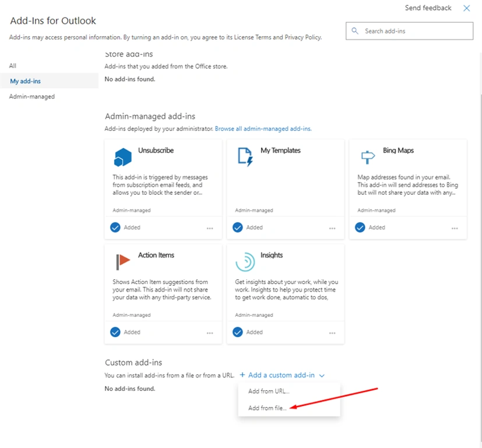Image resolution: width=482 pixels, height=448 pixels.
Task: Click the Add-Ins for Outlook dialog title
Action: click(53, 20)
